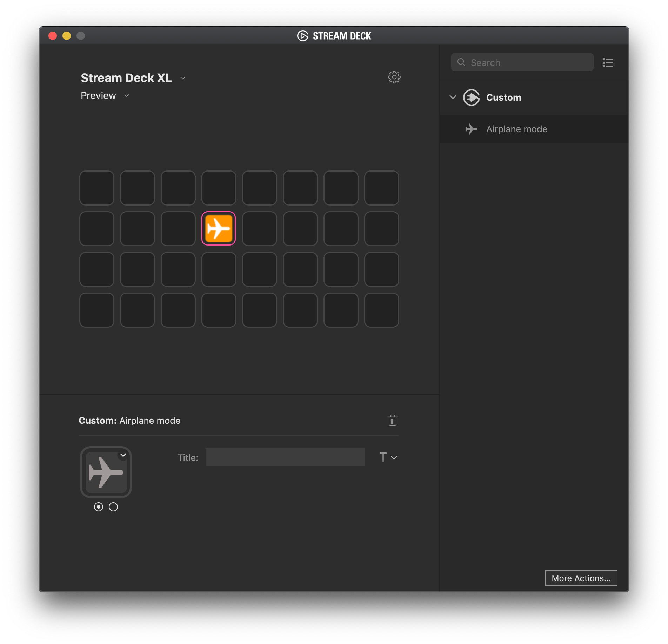
Task: Select the second state radio button
Action: tap(113, 507)
